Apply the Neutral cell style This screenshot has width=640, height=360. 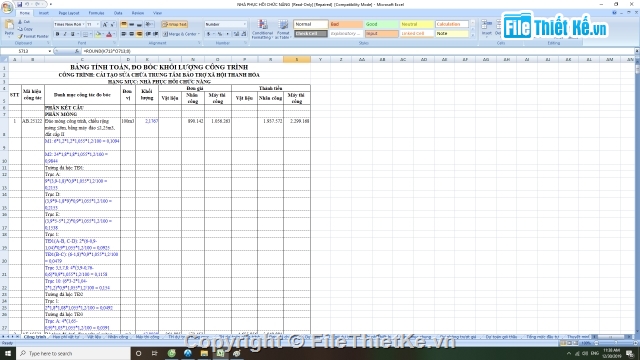click(416, 24)
